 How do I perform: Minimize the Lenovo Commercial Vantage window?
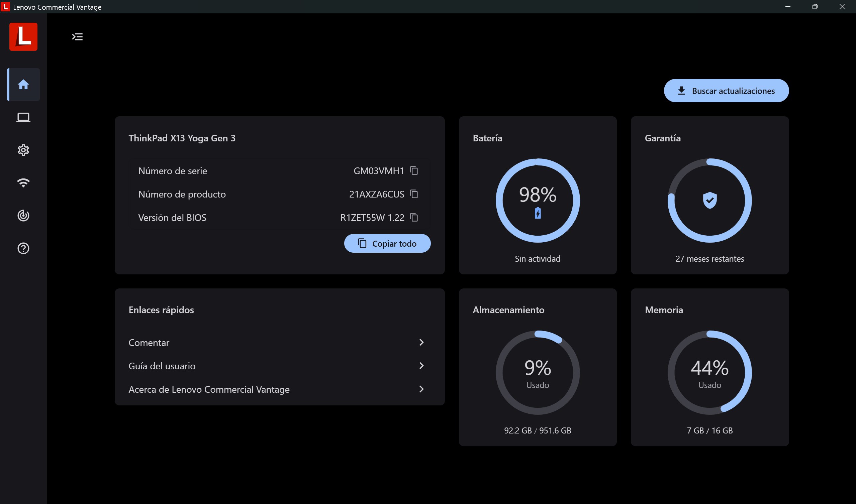tap(788, 6)
